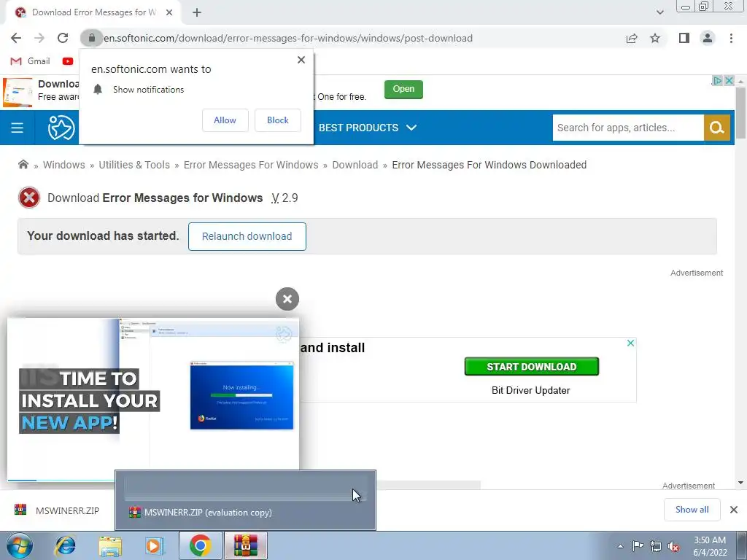Select MSWINERR.ZIP WinRAR preview window
The height and width of the screenshot is (560, 747).
click(x=245, y=500)
